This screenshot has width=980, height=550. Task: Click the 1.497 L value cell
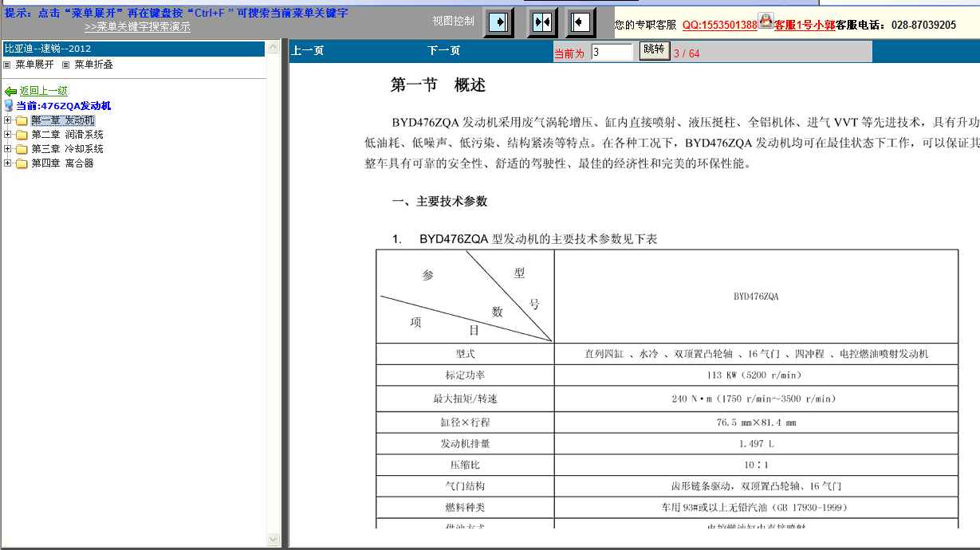coord(756,443)
